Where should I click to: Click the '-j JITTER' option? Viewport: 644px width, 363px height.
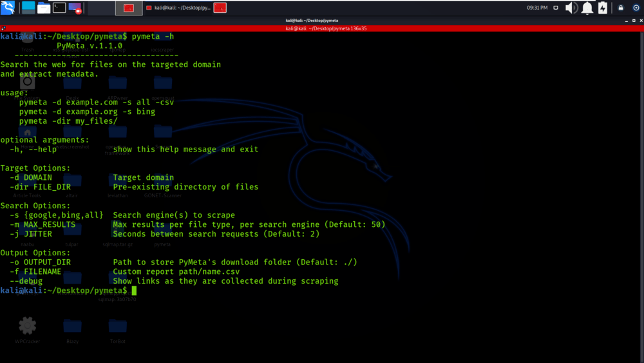31,234
